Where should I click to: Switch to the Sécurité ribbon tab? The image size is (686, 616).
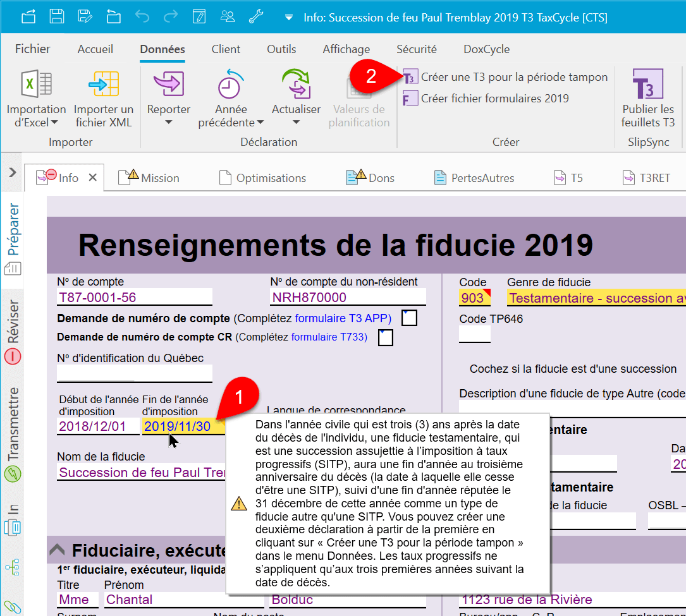(x=417, y=49)
